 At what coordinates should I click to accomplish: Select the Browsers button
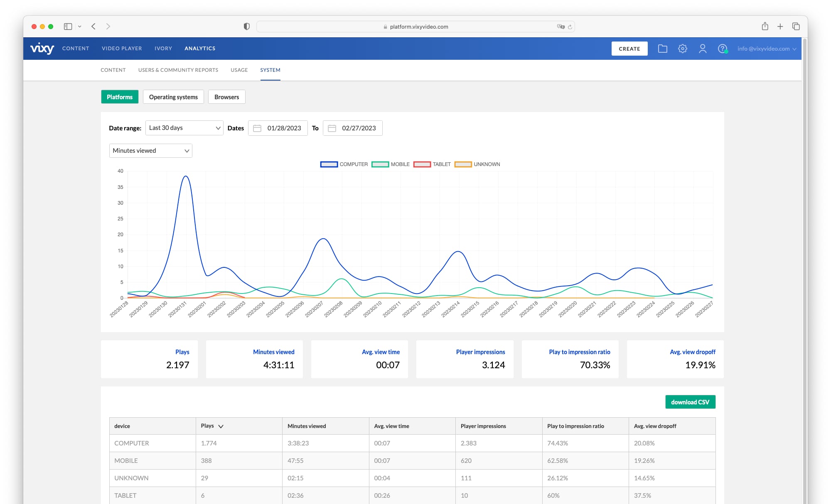[227, 97]
